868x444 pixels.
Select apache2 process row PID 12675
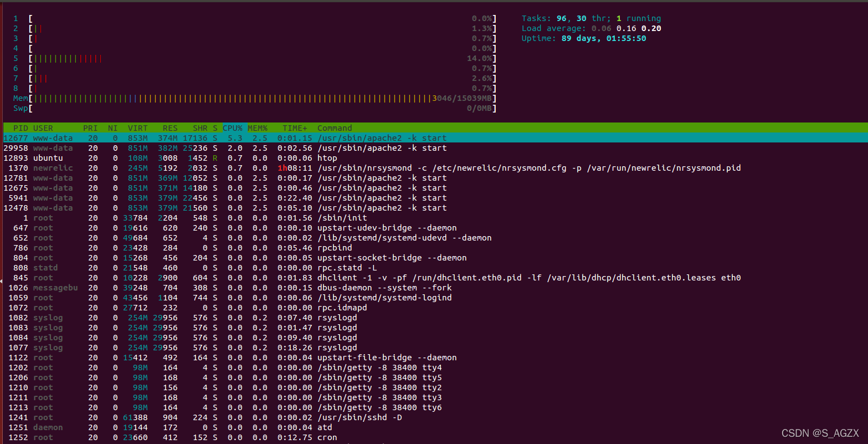coord(435,188)
